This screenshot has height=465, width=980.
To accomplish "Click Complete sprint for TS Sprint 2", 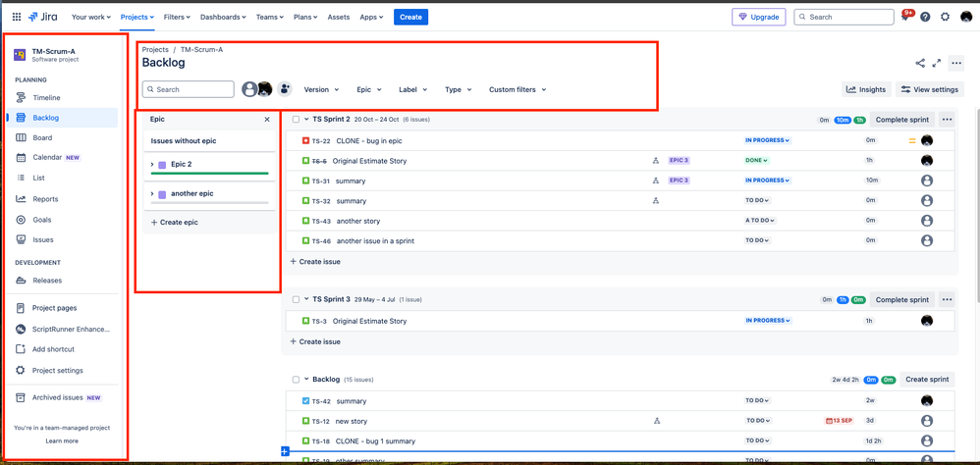I will click(901, 120).
